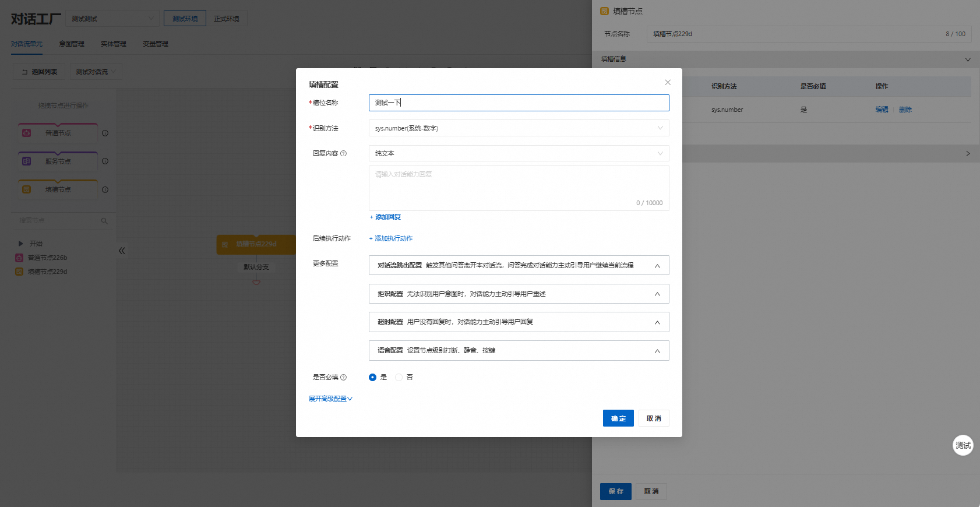Click the 默认分支 branch label
This screenshot has width=980, height=507.
tap(256, 267)
